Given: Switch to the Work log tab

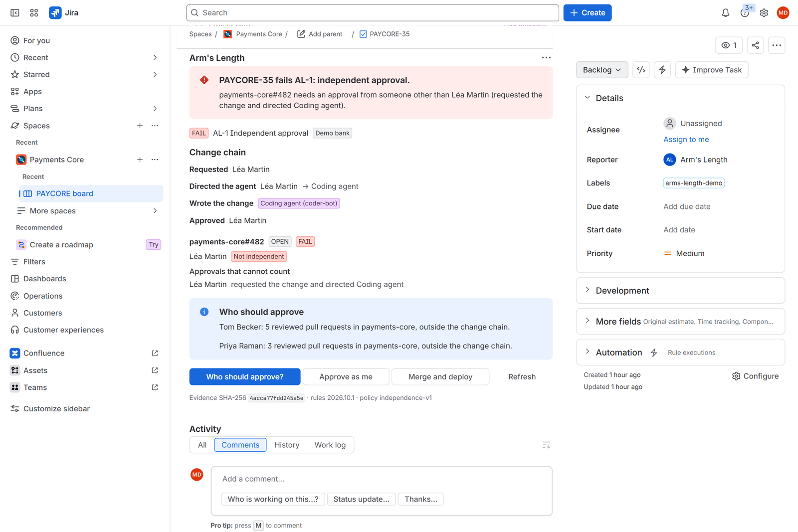Looking at the screenshot, I should click(330, 445).
